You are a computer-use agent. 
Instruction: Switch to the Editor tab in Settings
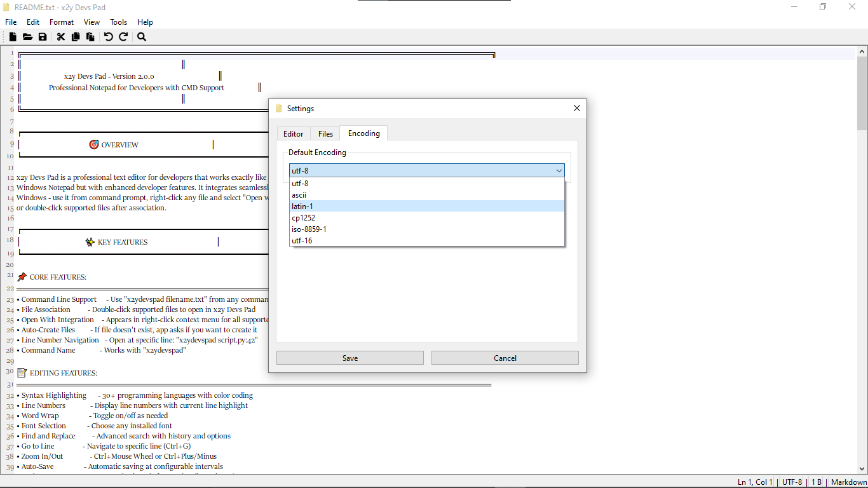tap(294, 133)
